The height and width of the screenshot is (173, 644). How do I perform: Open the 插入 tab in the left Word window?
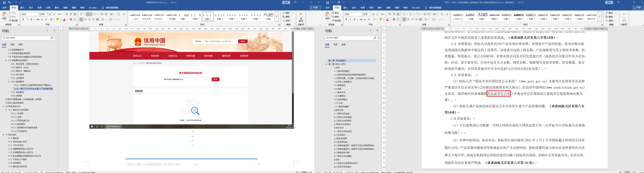(x=22, y=8)
